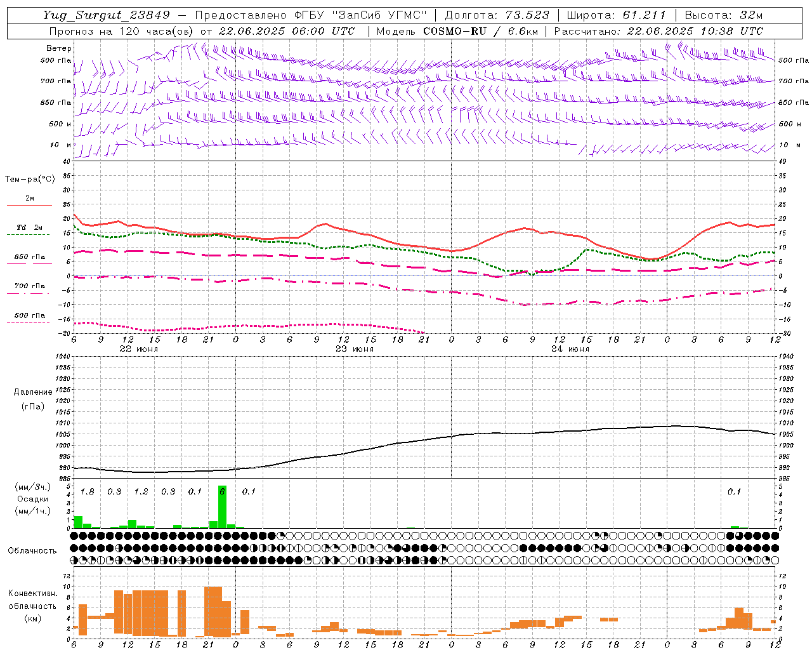
Task: Select the Давление pressure panel label
Action: [33, 392]
